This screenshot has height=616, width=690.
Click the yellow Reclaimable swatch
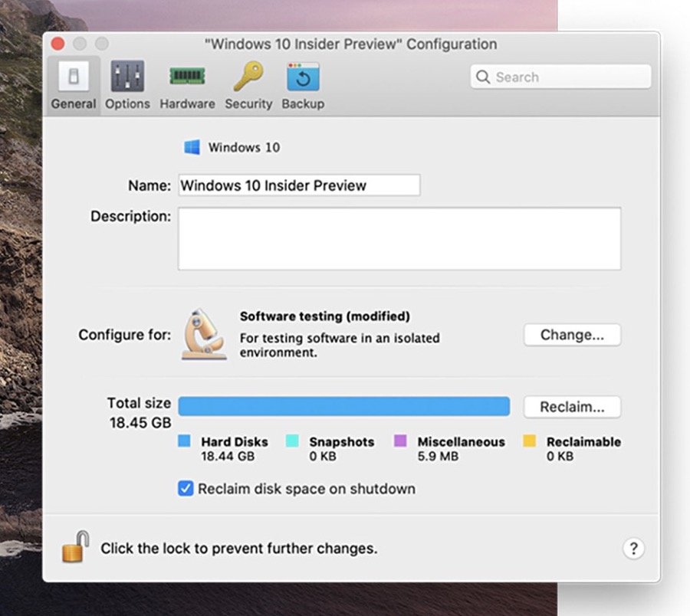(x=530, y=441)
